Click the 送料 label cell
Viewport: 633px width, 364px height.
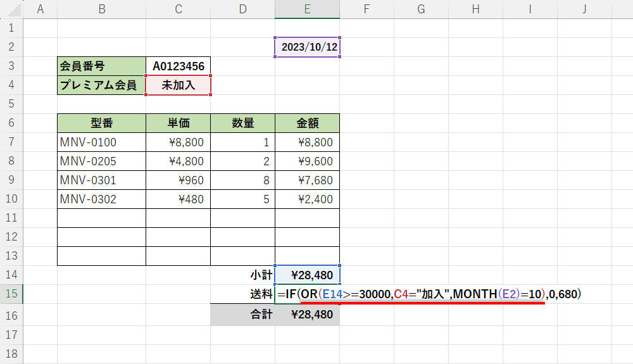tap(242, 294)
